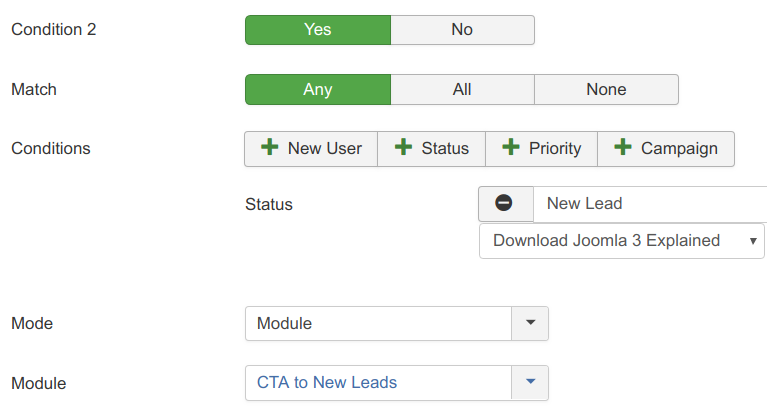Remove the Status condition with minus icon

point(506,203)
